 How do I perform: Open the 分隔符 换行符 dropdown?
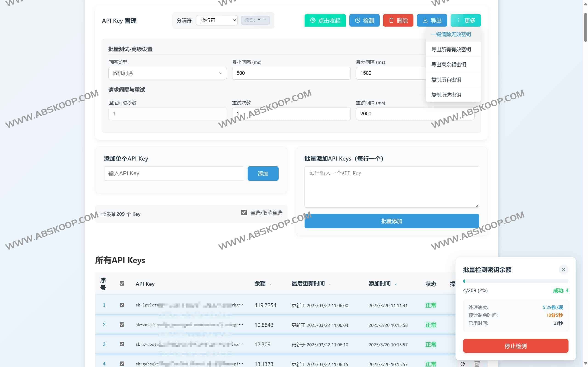tap(216, 20)
